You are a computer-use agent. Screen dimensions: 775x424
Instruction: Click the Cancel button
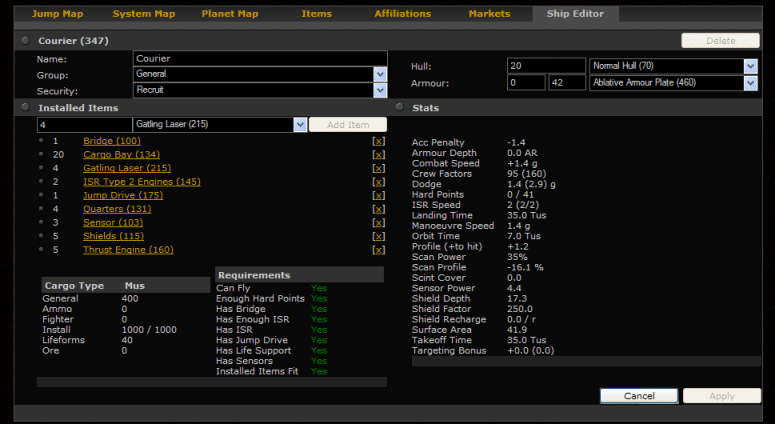[x=638, y=396]
